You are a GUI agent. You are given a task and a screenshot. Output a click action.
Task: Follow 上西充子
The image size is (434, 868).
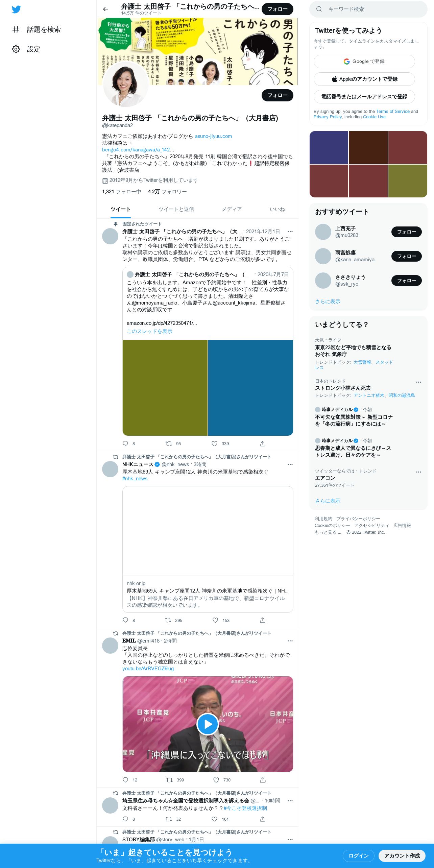pyautogui.click(x=407, y=232)
